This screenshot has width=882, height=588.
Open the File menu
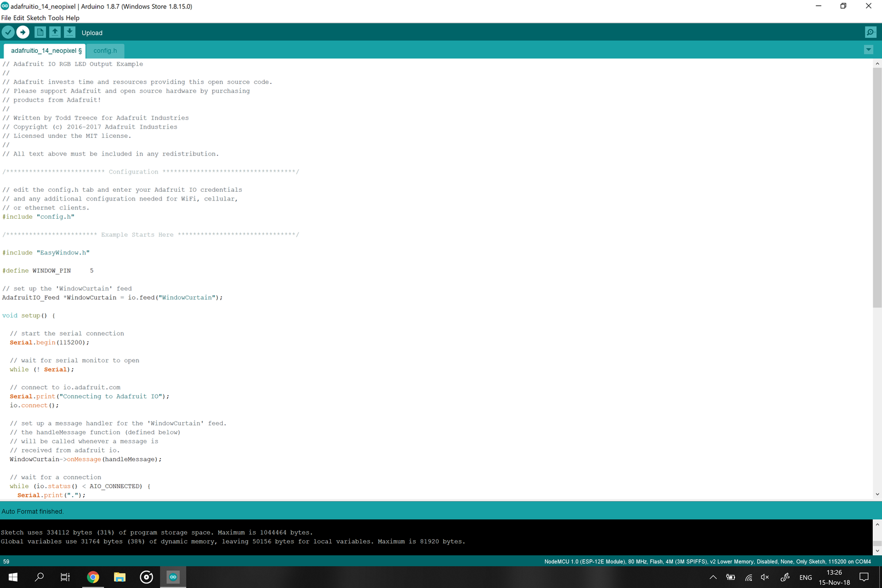click(6, 18)
